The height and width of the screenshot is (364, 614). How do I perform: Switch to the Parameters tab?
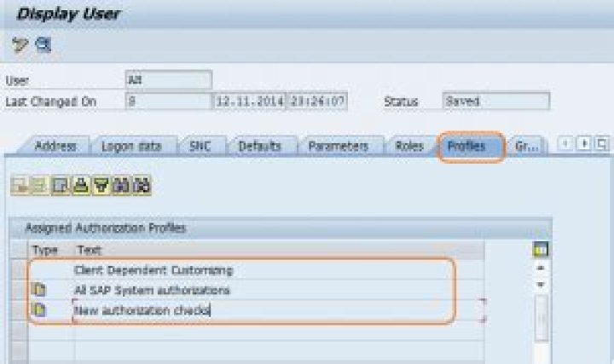[x=339, y=146]
